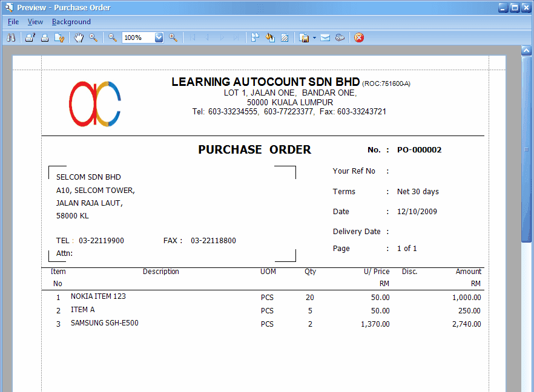Click the date 12/10/2009

tap(417, 212)
